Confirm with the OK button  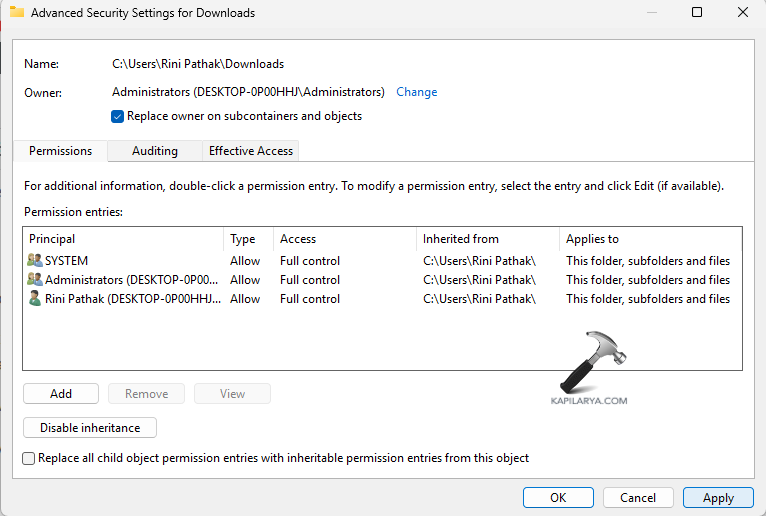click(x=558, y=497)
